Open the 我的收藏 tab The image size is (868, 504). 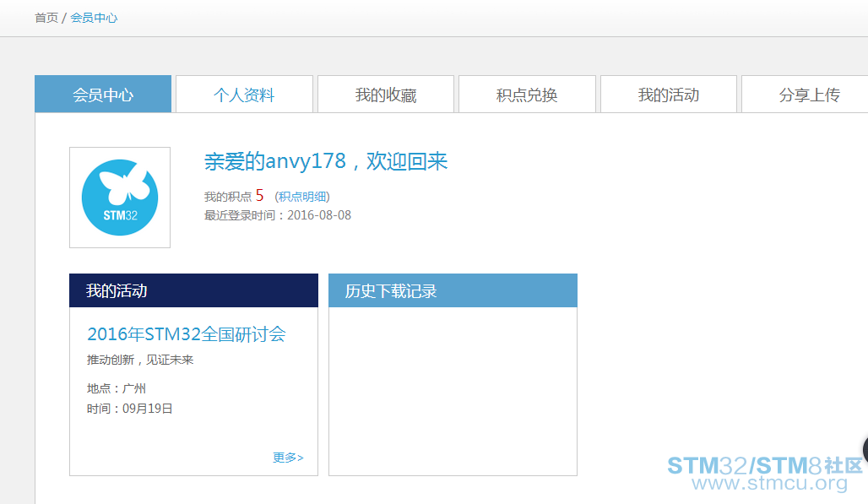tap(386, 94)
